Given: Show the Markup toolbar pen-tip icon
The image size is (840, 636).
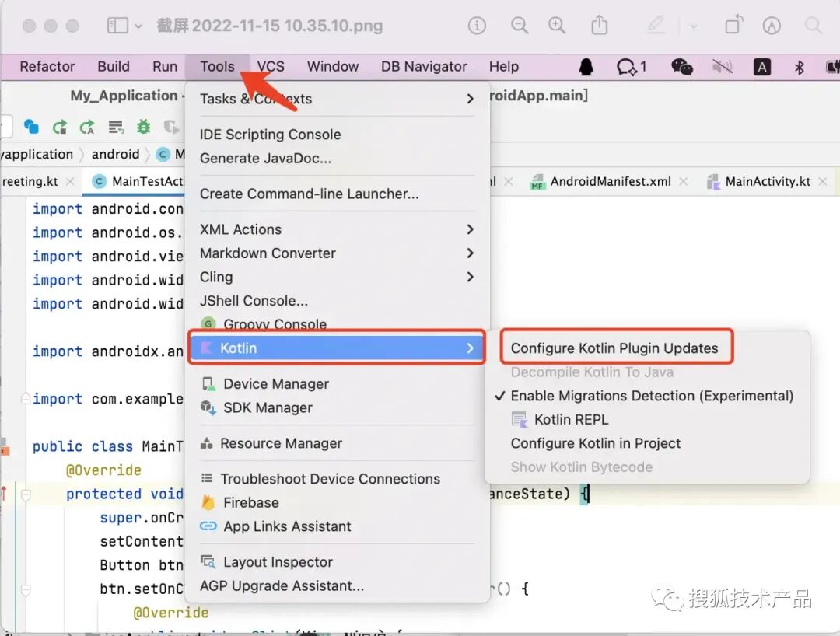Looking at the screenshot, I should click(x=772, y=25).
